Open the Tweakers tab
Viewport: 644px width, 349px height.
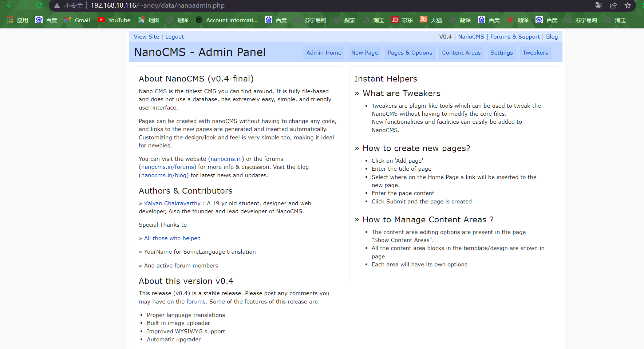coord(535,53)
